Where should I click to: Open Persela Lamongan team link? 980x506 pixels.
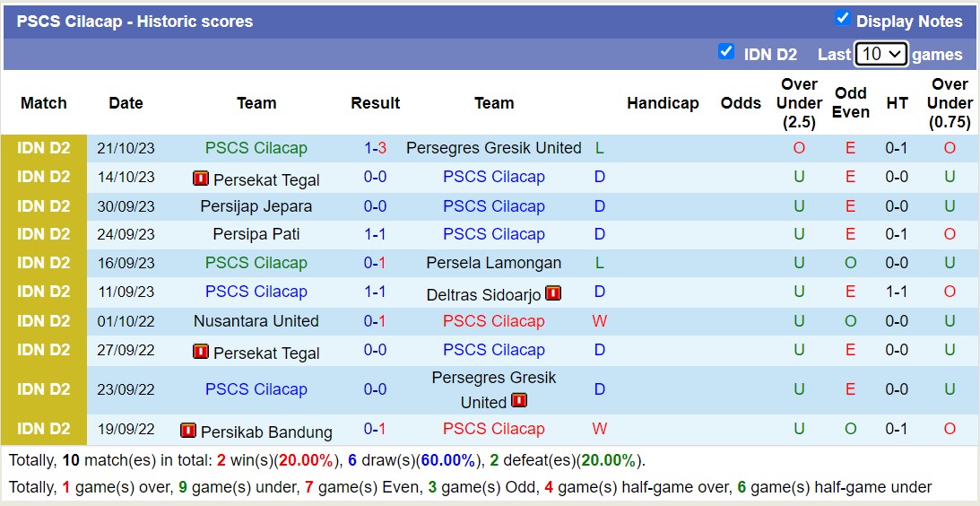(x=494, y=264)
